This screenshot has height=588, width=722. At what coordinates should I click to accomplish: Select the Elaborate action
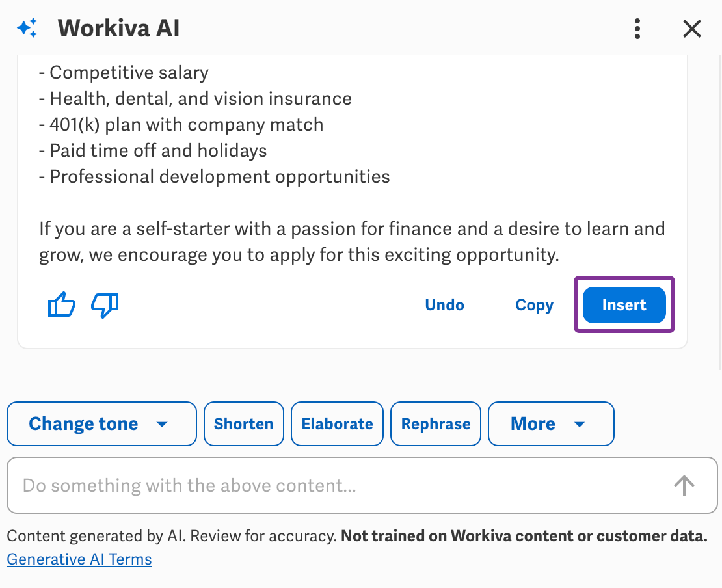tap(337, 423)
